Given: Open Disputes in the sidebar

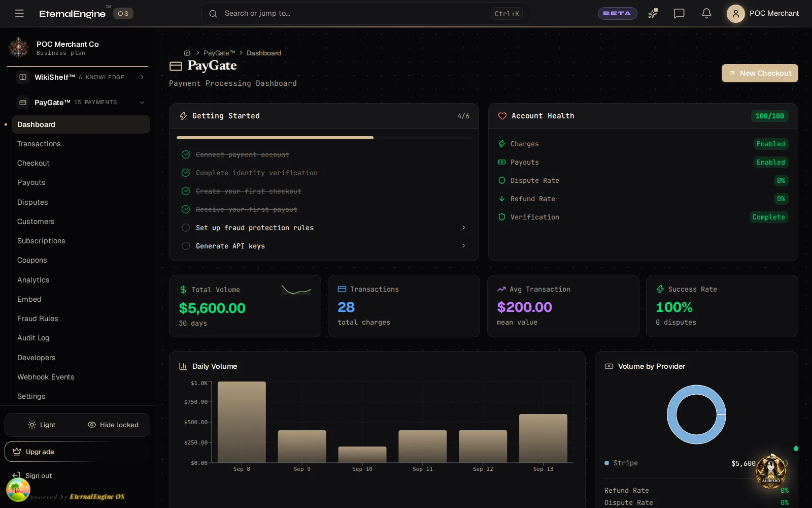Looking at the screenshot, I should pos(81,202).
